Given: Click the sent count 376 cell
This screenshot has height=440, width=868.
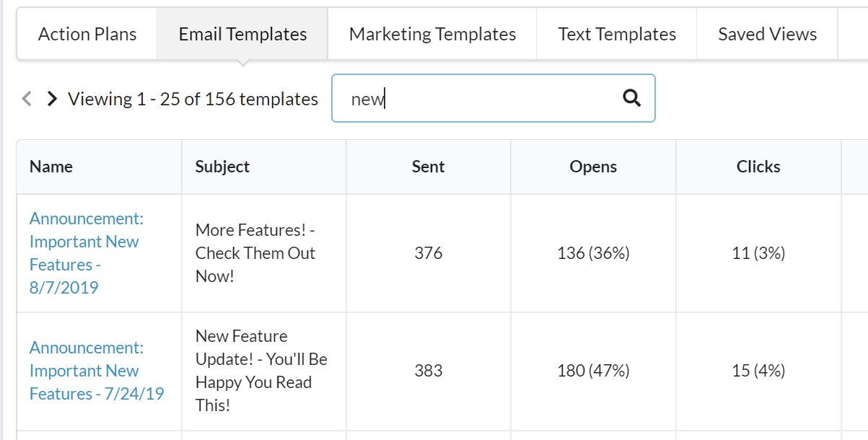Looking at the screenshot, I should click(428, 253).
